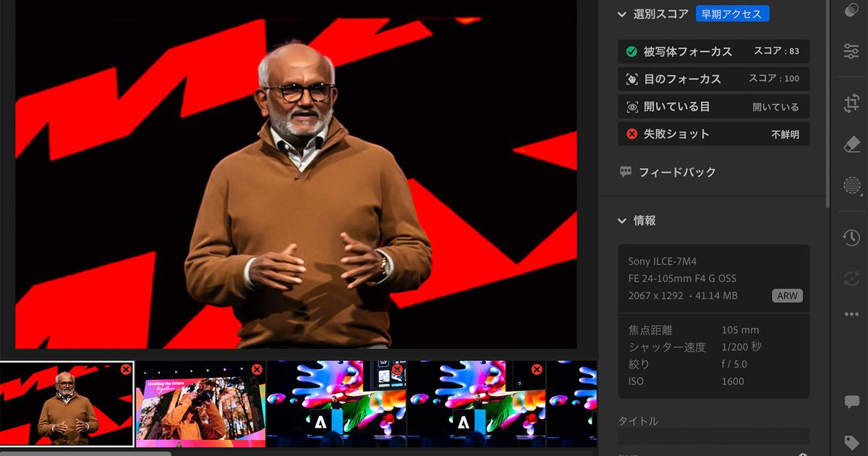The width and height of the screenshot is (868, 456).
Task: Click reject badge on third filmstrip thumbnail
Action: tap(396, 369)
